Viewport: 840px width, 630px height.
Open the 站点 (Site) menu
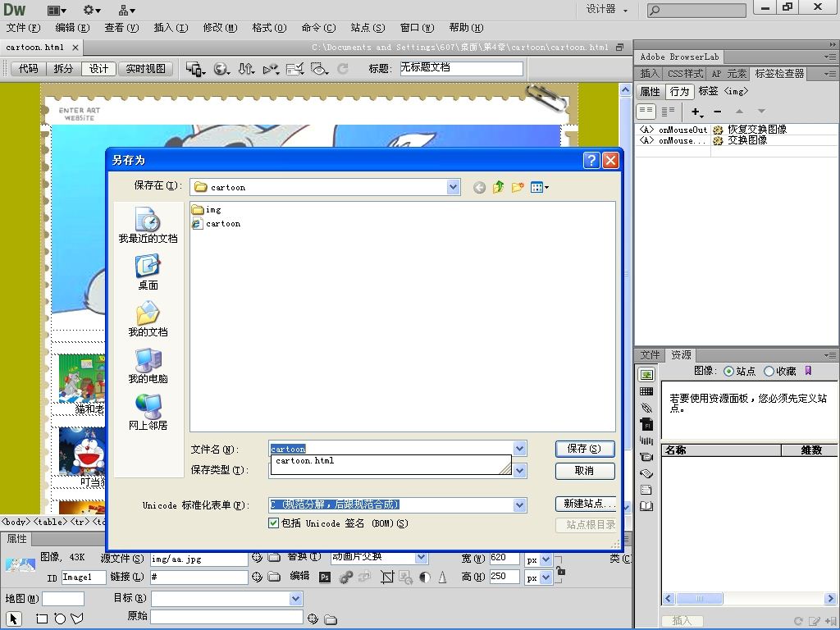(367, 28)
